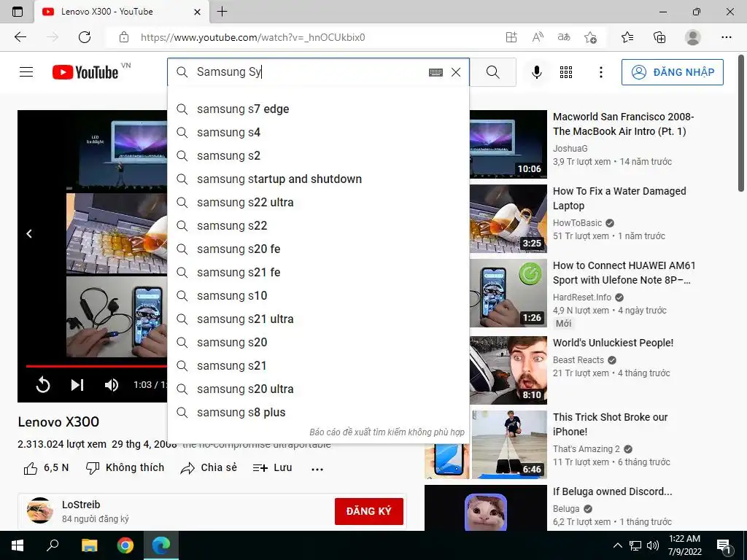Open the Edge profile avatar
This screenshot has height=560, width=747.
pyautogui.click(x=693, y=37)
